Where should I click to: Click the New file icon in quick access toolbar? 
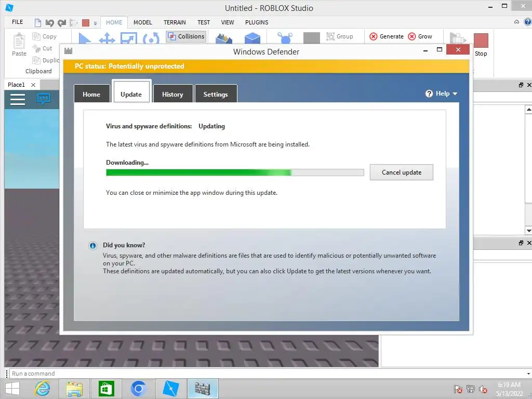[x=37, y=23]
